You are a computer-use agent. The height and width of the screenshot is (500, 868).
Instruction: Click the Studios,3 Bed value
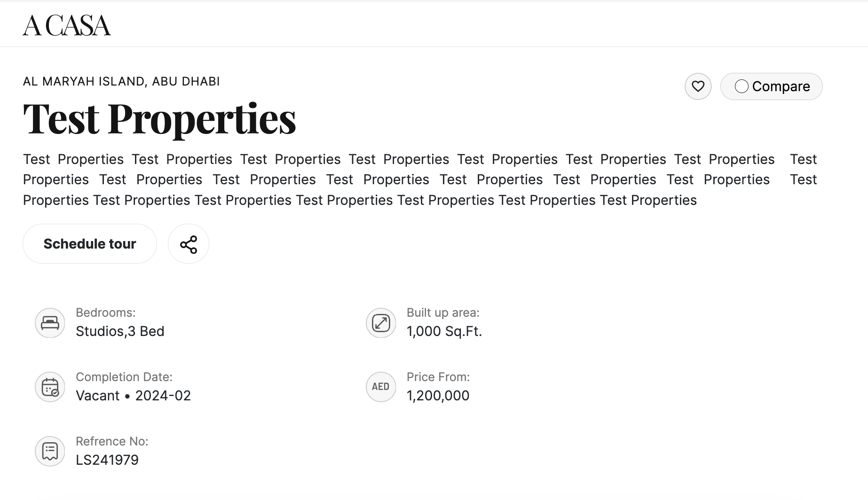(120, 331)
